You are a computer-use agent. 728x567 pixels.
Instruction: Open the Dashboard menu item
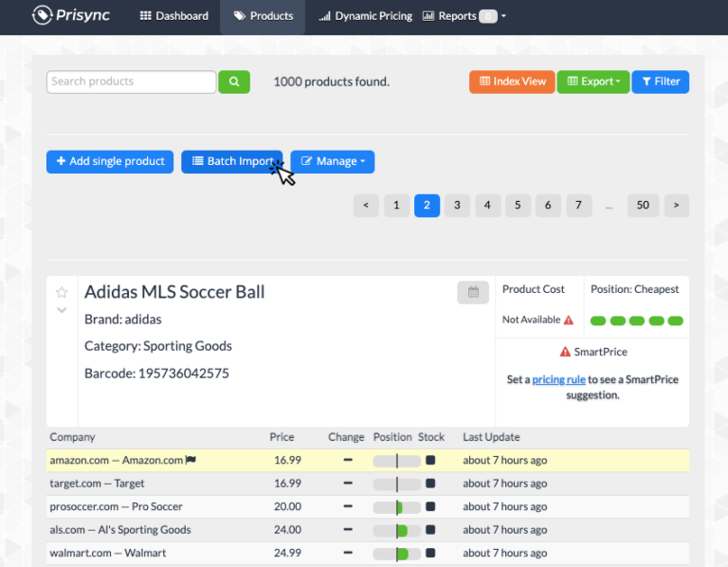(174, 16)
